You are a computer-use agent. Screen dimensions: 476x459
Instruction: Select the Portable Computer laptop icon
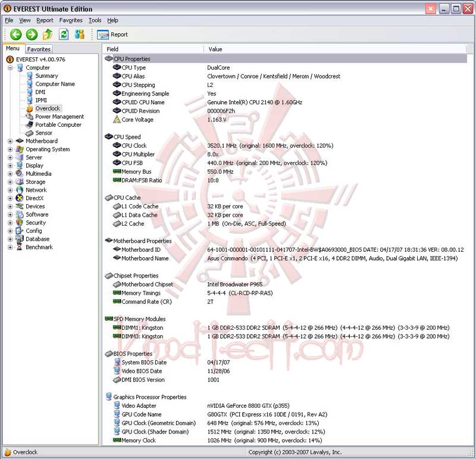tap(29, 125)
